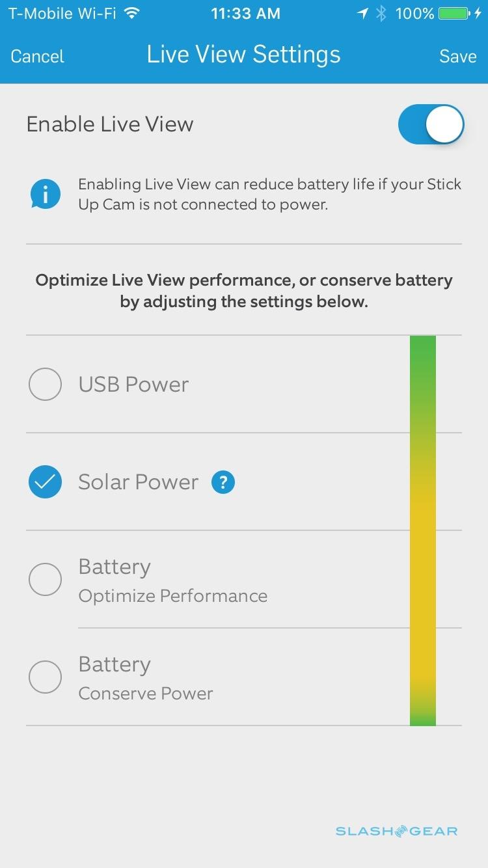Cancel the Live View settings changes

coord(37,56)
